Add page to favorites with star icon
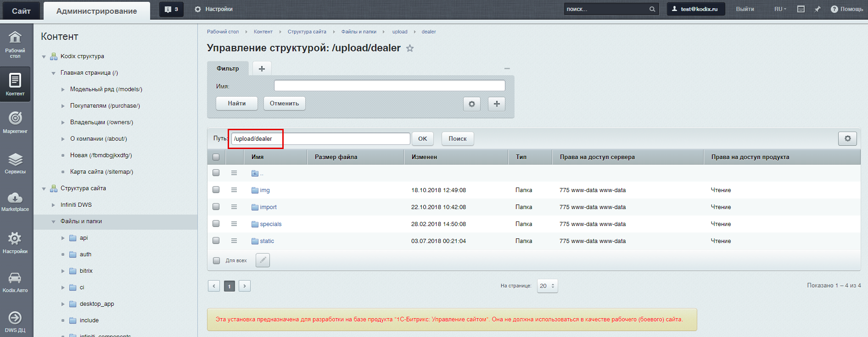 tap(410, 48)
